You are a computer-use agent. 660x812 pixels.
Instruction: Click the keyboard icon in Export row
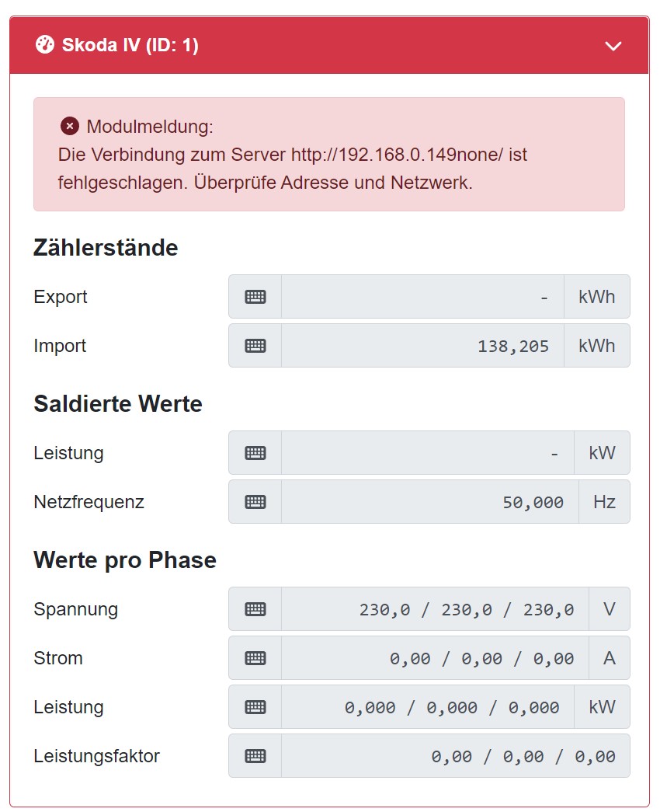[x=255, y=297]
